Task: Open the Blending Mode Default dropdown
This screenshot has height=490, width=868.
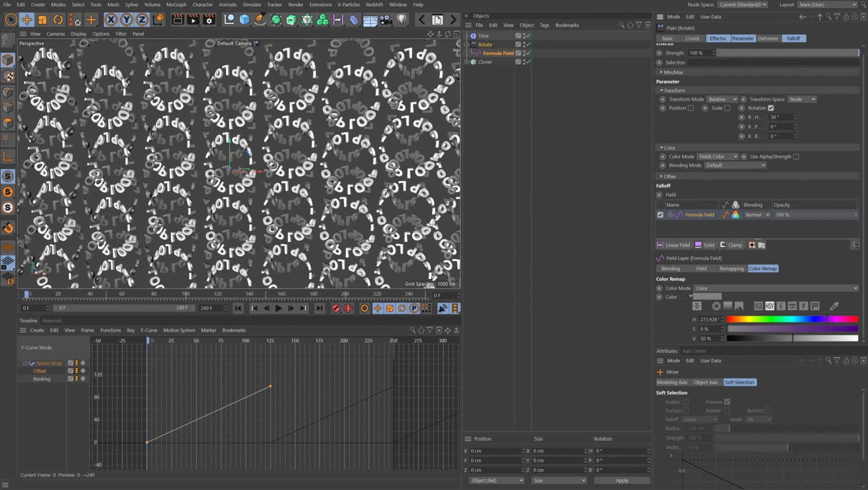Action: [735, 166]
